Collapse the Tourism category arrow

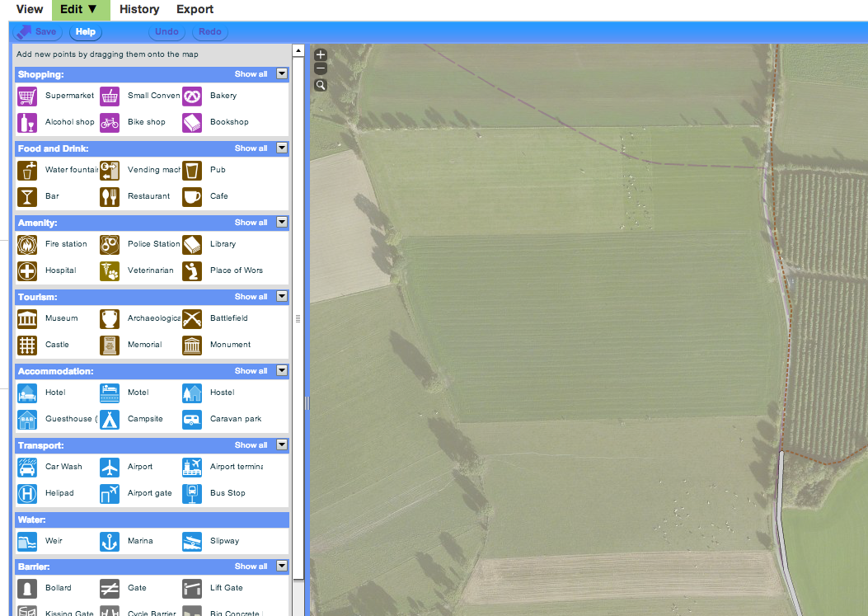[282, 296]
